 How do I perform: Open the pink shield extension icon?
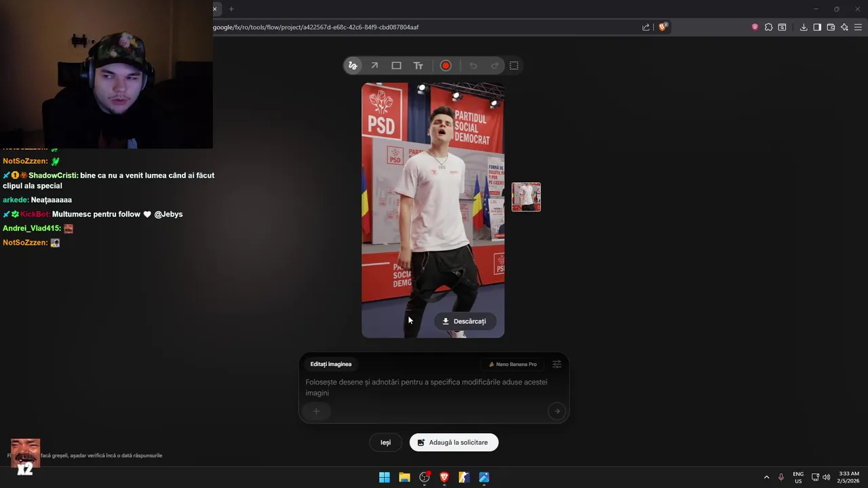coord(755,27)
